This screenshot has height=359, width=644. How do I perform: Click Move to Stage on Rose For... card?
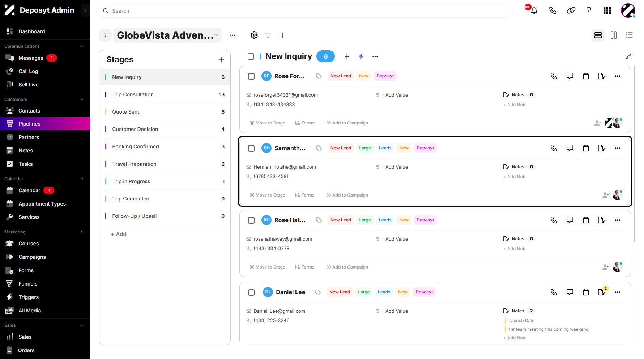268,123
